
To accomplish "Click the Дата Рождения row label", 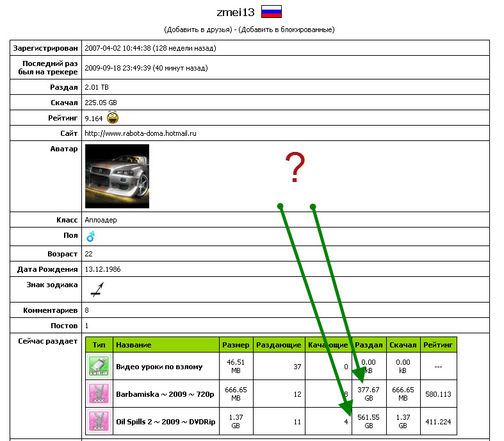I will click(47, 269).
